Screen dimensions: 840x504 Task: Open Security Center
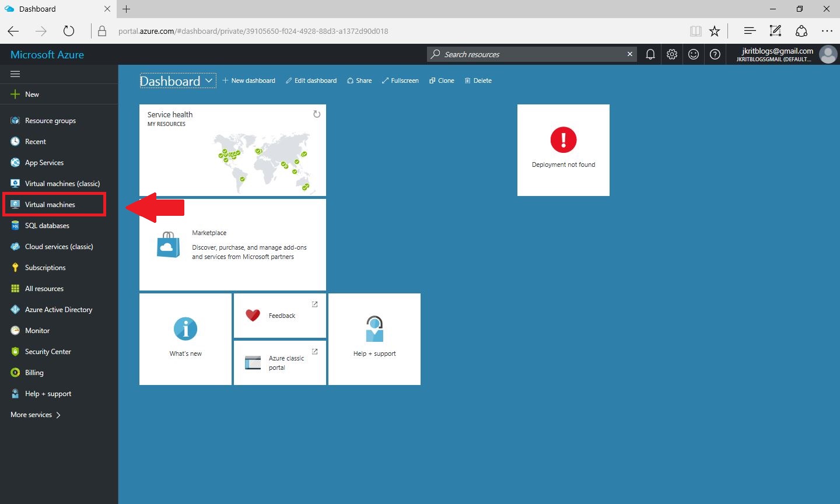[x=59, y=352]
